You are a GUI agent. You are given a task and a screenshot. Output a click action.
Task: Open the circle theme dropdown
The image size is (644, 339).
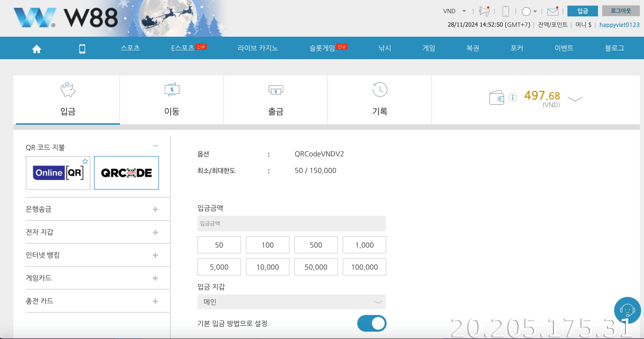pos(529,11)
